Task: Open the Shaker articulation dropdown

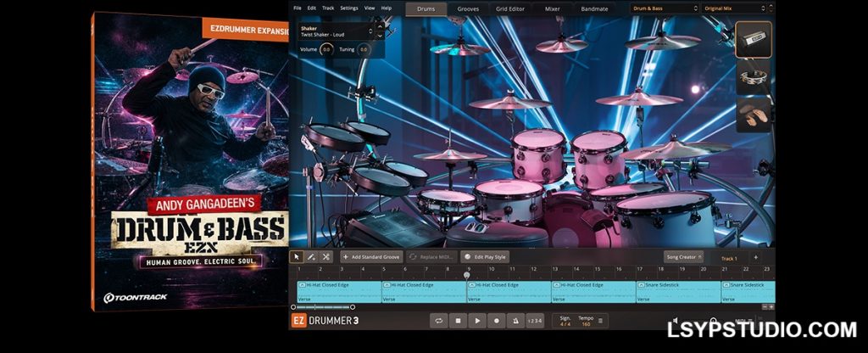Action: coord(337,31)
